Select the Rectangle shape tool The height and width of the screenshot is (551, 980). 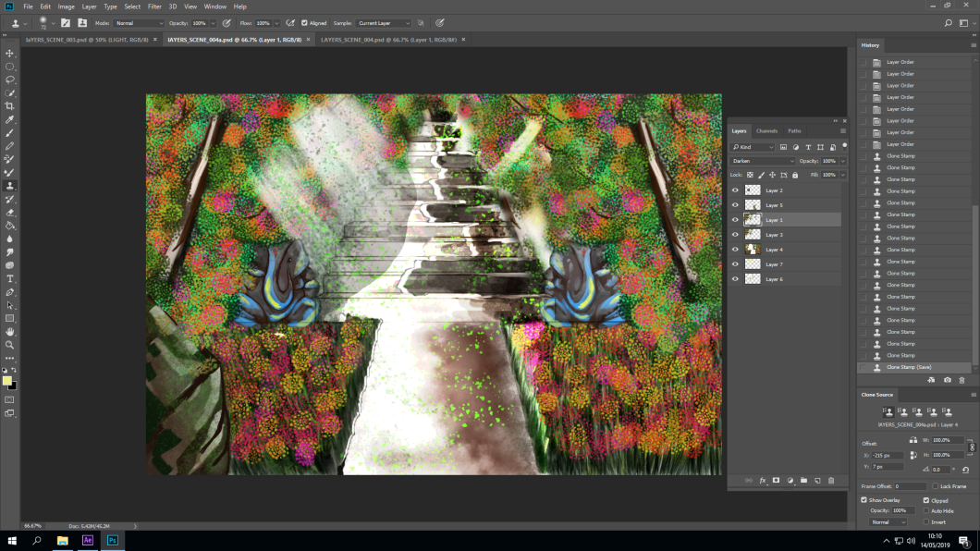point(10,319)
